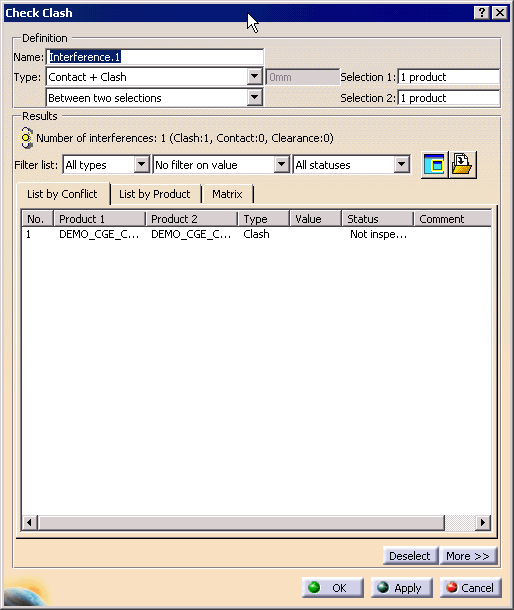Select the List by Conflict tab
This screenshot has height=610, width=514.
point(62,194)
